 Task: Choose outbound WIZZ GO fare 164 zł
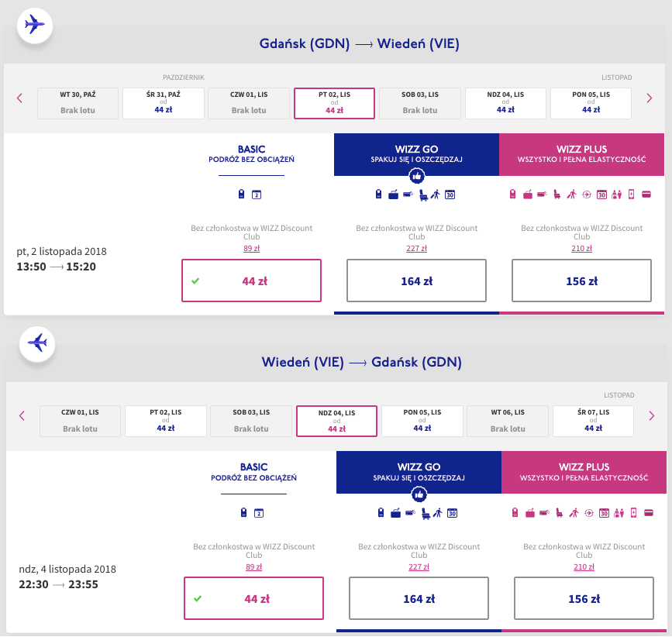coord(416,281)
